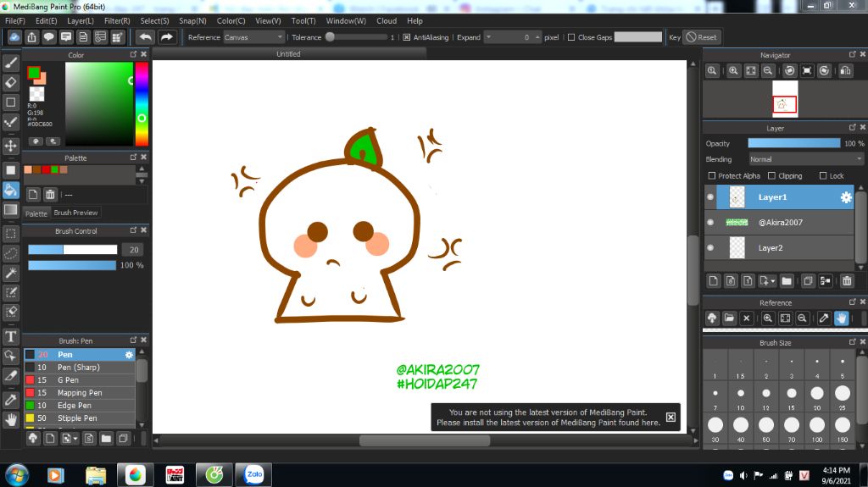Select the Move tool
This screenshot has width=868, height=487.
(x=10, y=146)
